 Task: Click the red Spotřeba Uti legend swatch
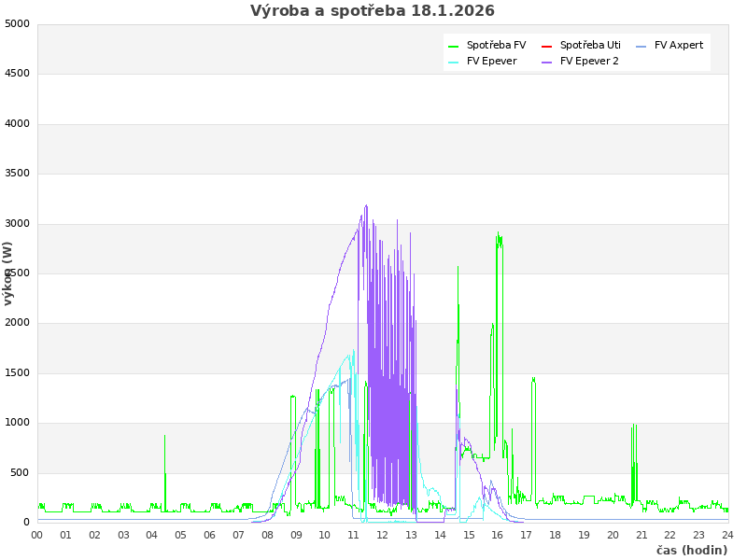(x=547, y=46)
